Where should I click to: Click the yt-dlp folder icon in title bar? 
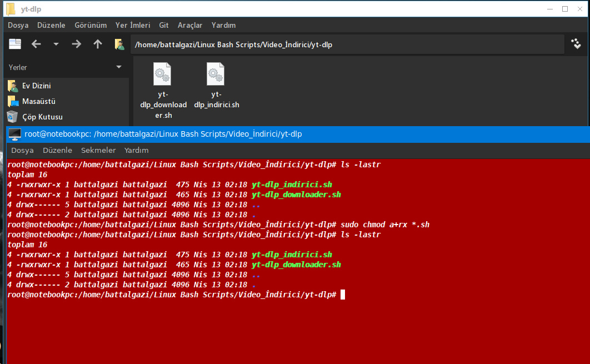(11, 9)
